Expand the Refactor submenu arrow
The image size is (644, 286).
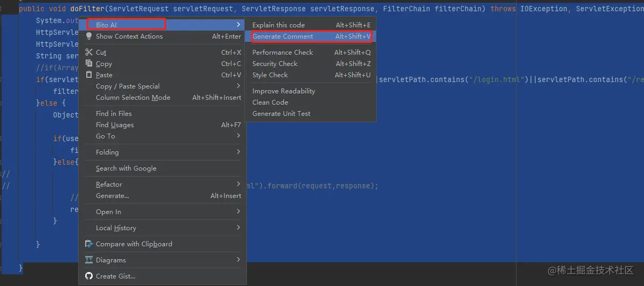pyautogui.click(x=238, y=184)
